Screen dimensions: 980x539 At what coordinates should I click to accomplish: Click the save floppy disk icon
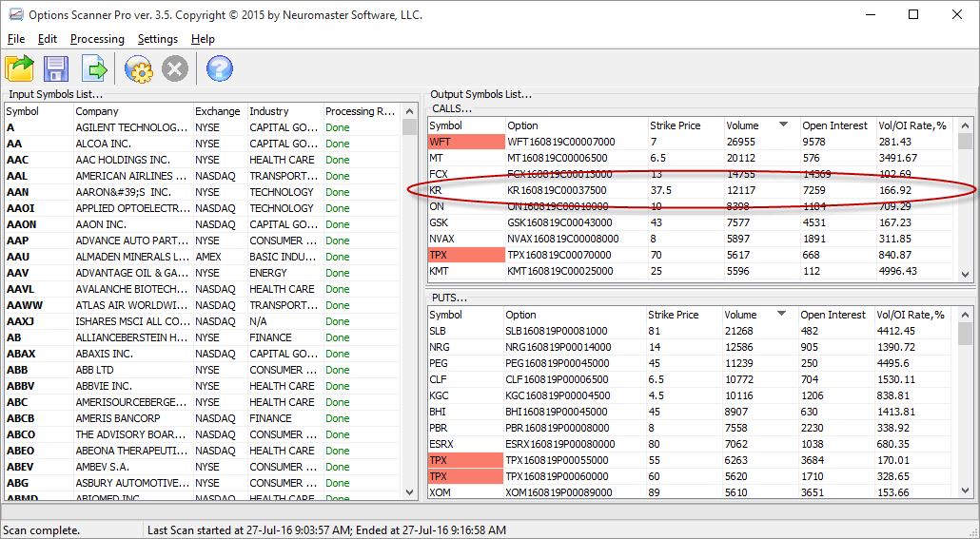55,68
